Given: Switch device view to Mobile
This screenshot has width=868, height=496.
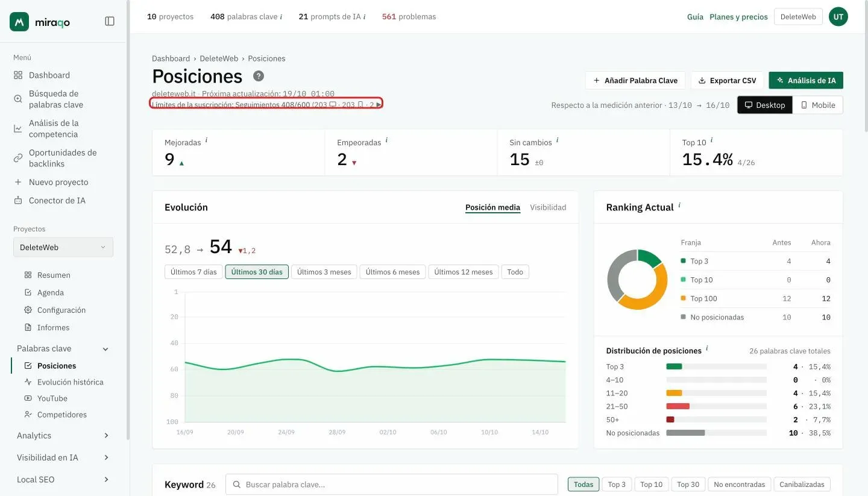Looking at the screenshot, I should tap(817, 105).
